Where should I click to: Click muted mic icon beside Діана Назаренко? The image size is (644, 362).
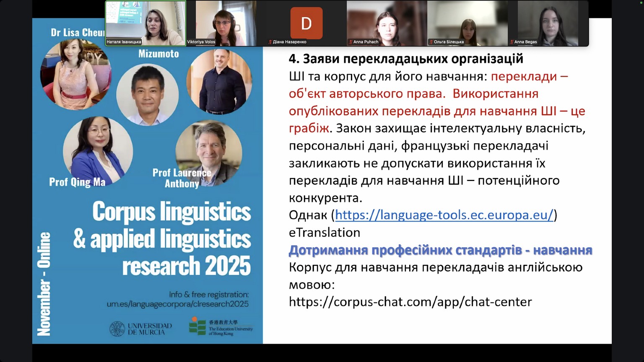pos(270,42)
